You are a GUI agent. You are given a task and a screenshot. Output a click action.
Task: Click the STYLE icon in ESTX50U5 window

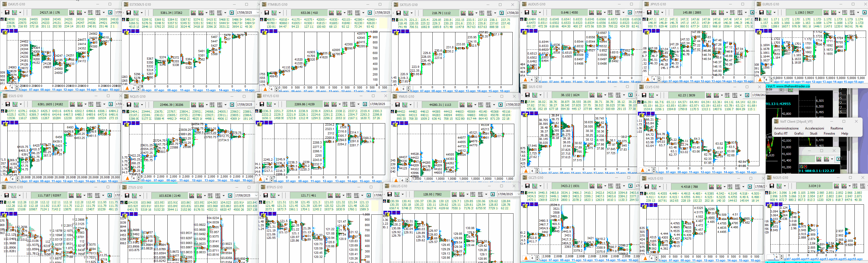point(201,13)
